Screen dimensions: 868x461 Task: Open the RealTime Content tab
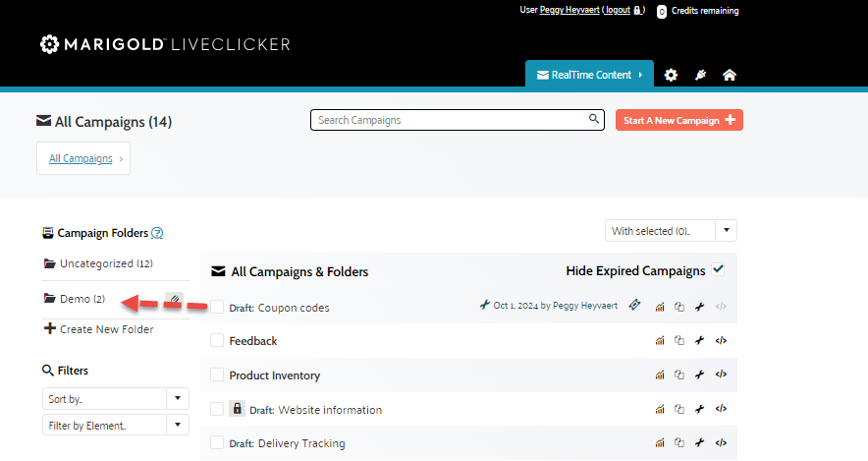pyautogui.click(x=589, y=75)
